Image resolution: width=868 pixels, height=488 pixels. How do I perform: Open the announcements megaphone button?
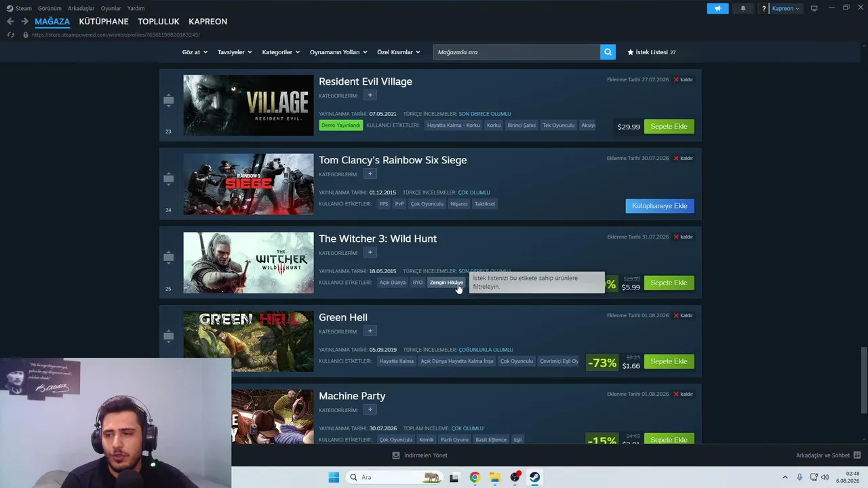coord(717,8)
